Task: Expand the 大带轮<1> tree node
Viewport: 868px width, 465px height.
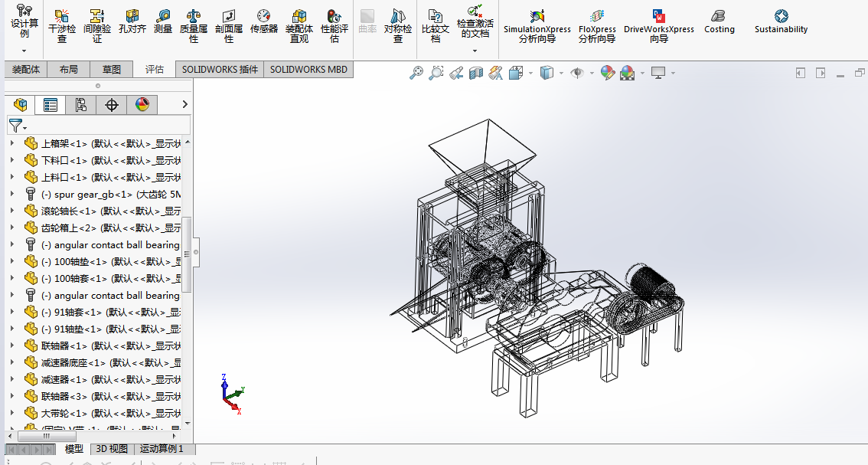Action: (12, 414)
